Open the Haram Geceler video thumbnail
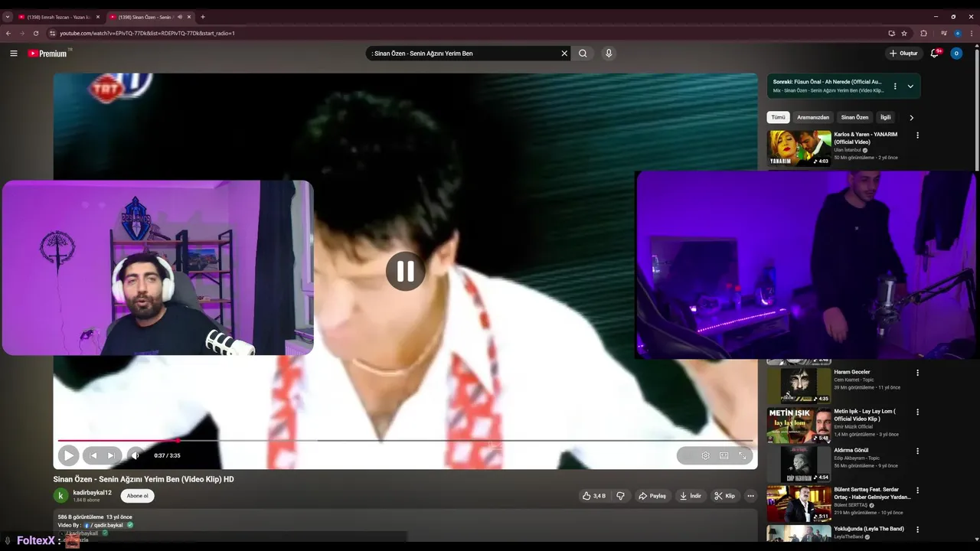This screenshot has width=980, height=551. (x=799, y=386)
